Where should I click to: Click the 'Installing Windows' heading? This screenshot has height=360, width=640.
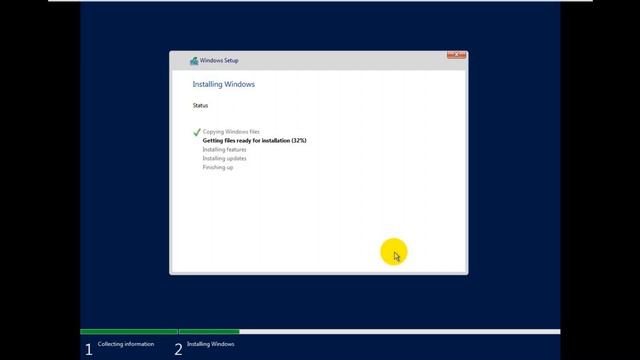[224, 84]
